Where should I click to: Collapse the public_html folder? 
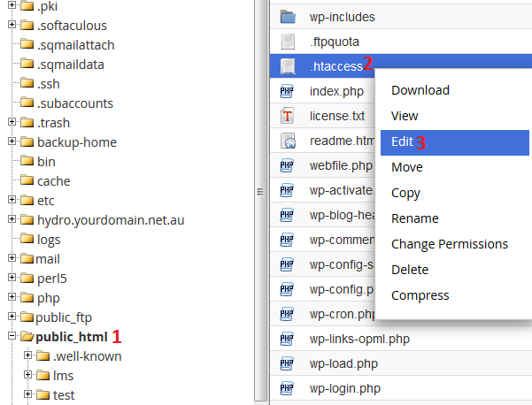click(12, 336)
